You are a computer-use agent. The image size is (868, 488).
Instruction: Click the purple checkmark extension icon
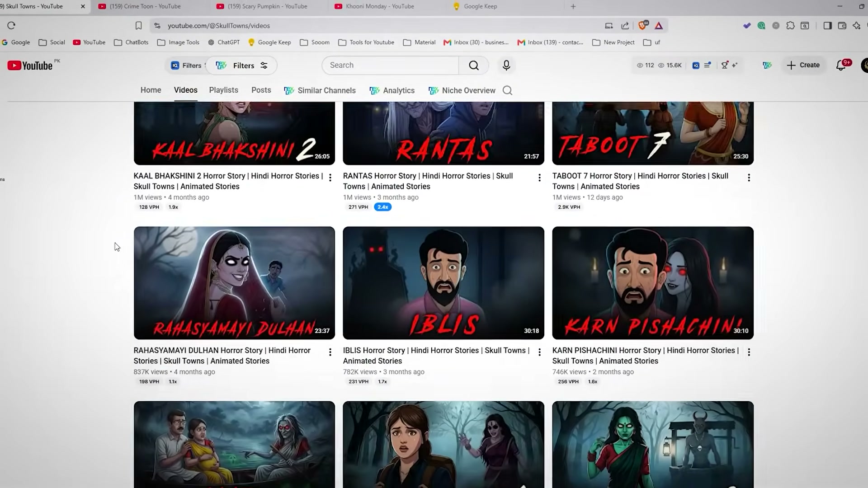click(747, 26)
